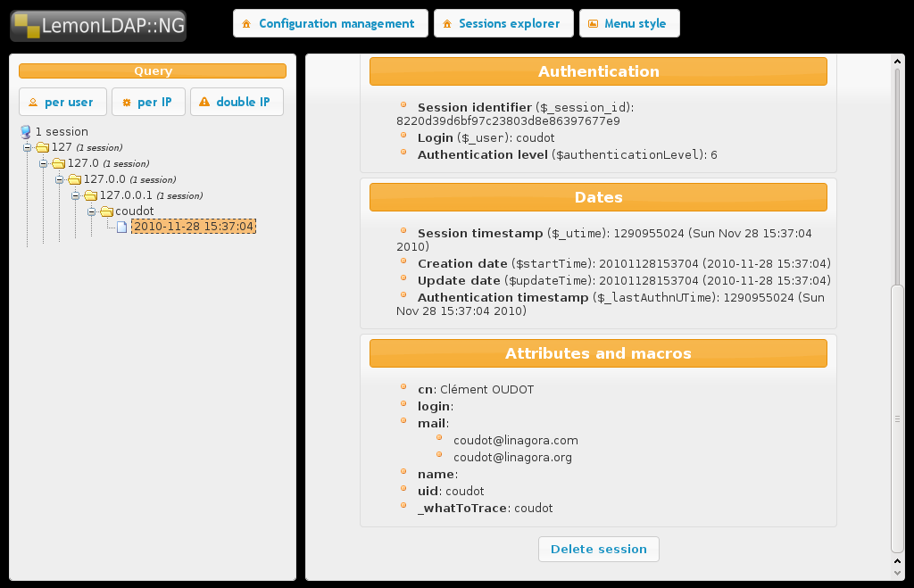Click the uid: coudot line
Screen dimensions: 914x588
click(x=451, y=492)
